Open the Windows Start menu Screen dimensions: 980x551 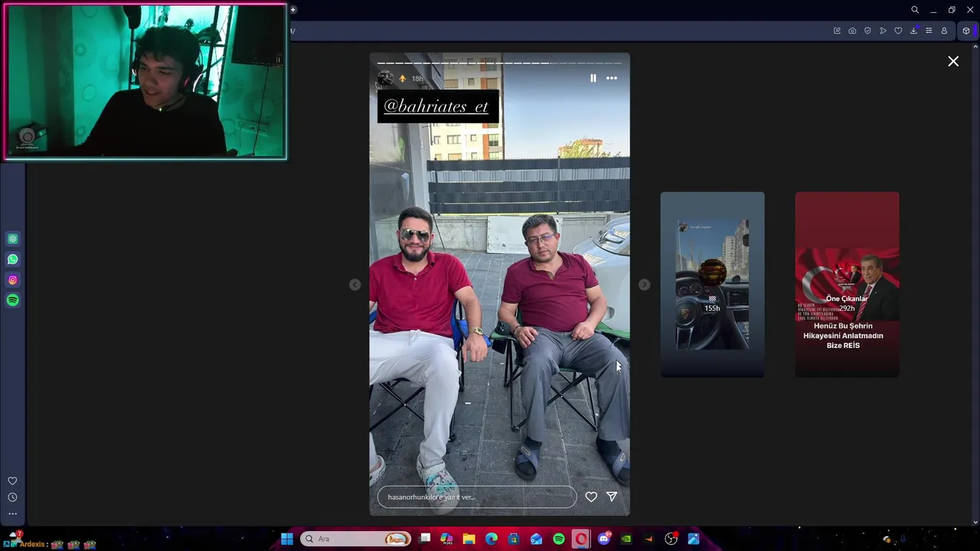tap(286, 539)
